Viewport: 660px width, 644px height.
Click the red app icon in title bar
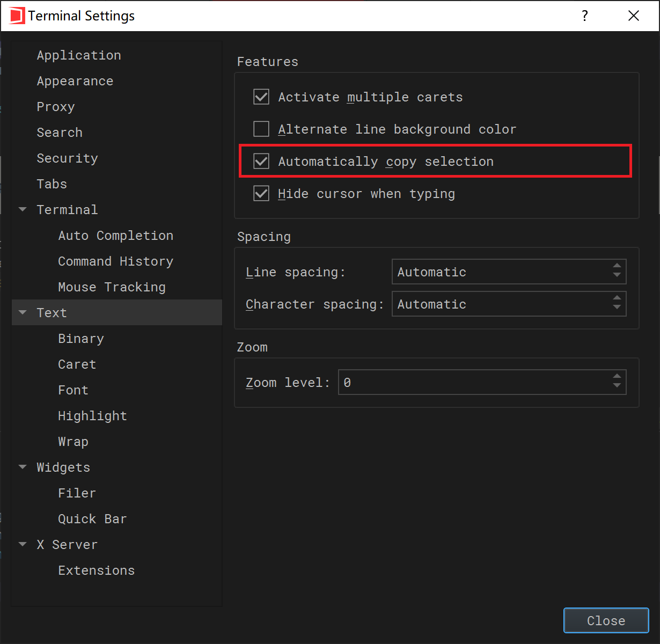(x=17, y=16)
